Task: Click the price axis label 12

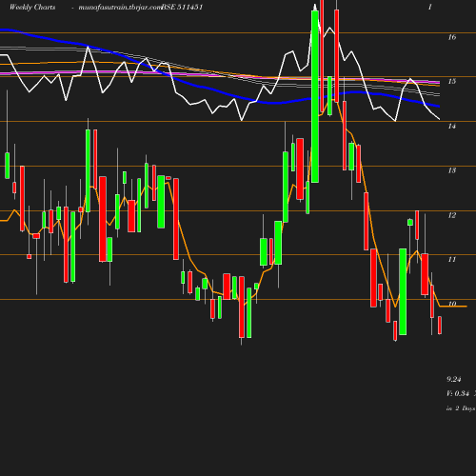Action: [x=452, y=215]
